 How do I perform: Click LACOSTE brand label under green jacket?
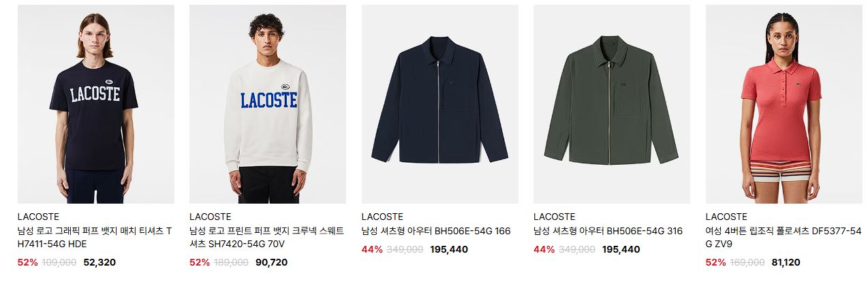(554, 217)
